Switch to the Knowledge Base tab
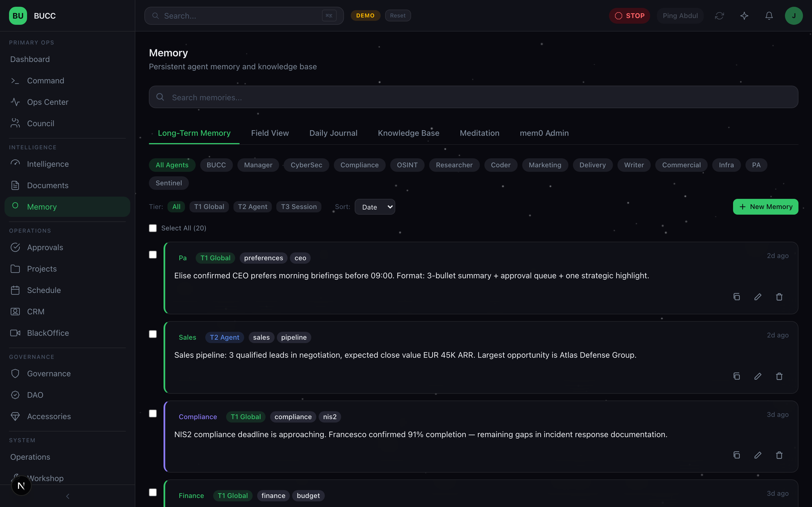This screenshot has height=507, width=812. coord(408,133)
